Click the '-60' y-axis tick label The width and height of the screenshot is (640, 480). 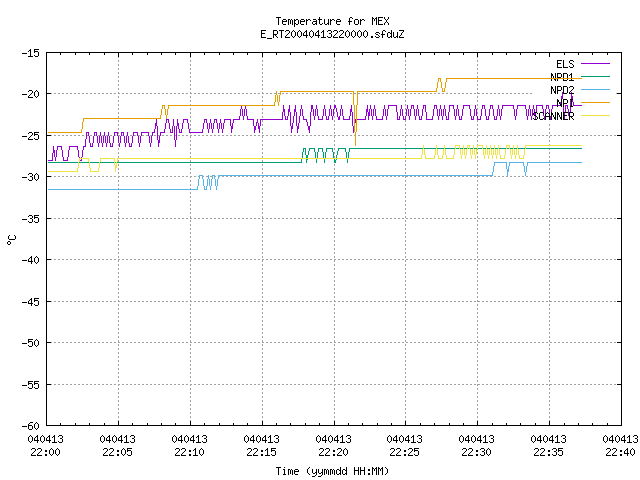31,426
